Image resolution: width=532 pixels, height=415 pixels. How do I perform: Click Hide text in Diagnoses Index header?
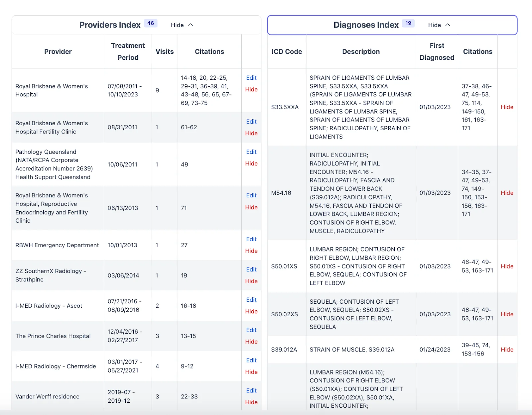[434, 25]
